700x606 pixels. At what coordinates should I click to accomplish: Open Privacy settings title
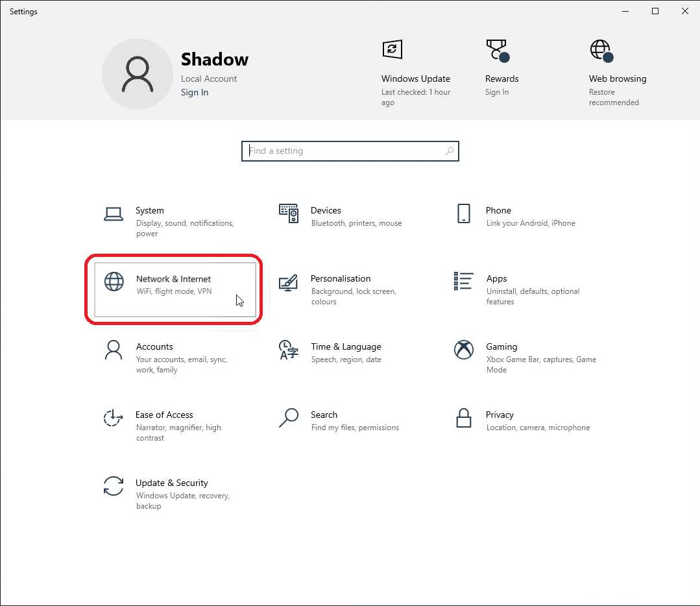tap(500, 415)
